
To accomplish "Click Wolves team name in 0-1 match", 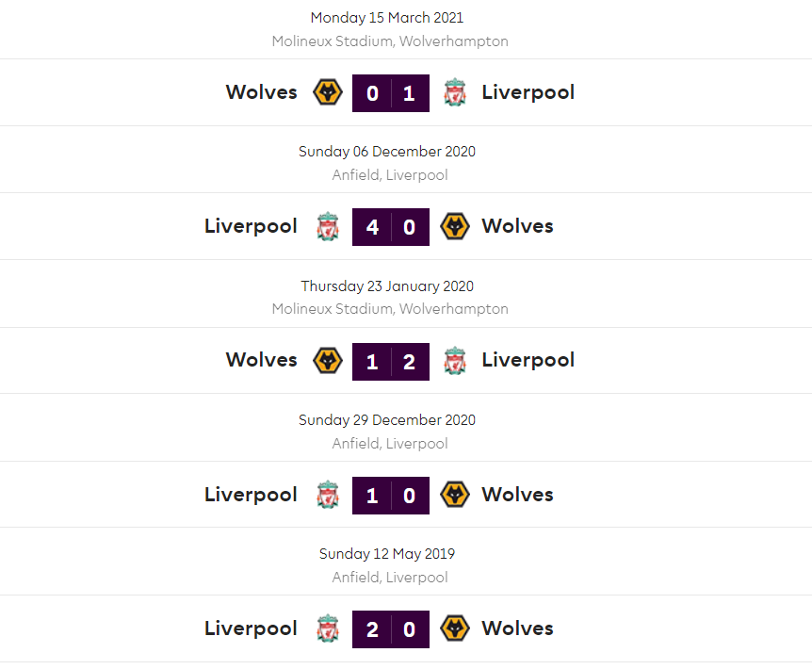I will click(x=261, y=92).
